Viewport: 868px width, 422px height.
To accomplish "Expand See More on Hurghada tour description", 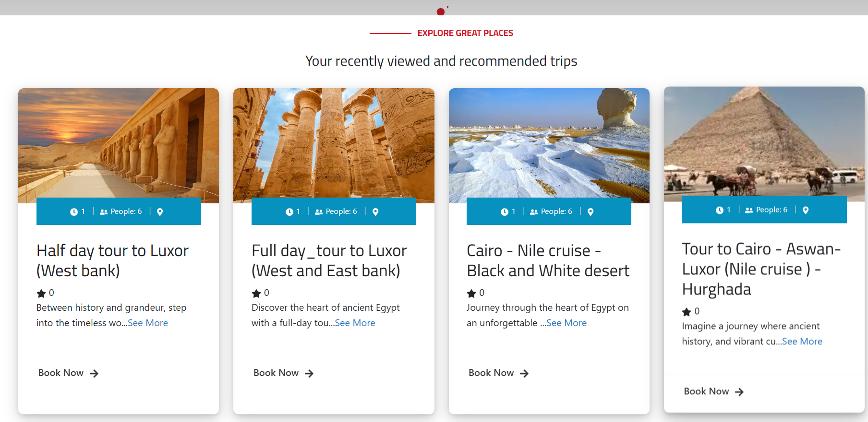I will (x=802, y=341).
